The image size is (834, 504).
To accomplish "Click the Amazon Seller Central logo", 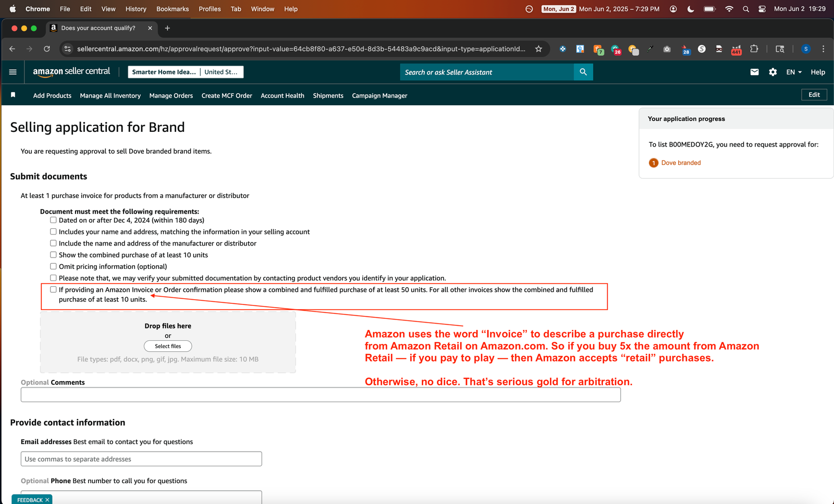I will tap(71, 72).
